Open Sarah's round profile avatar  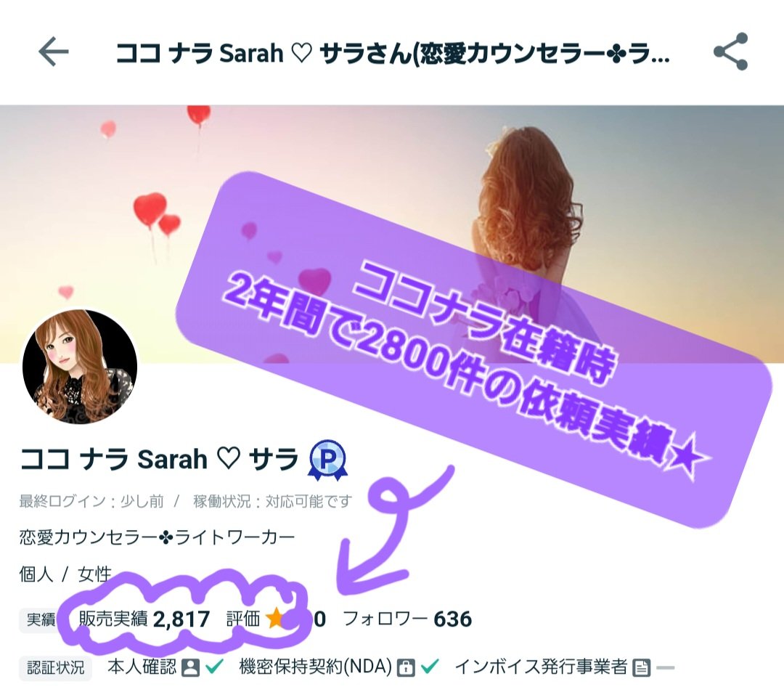[x=80, y=367]
